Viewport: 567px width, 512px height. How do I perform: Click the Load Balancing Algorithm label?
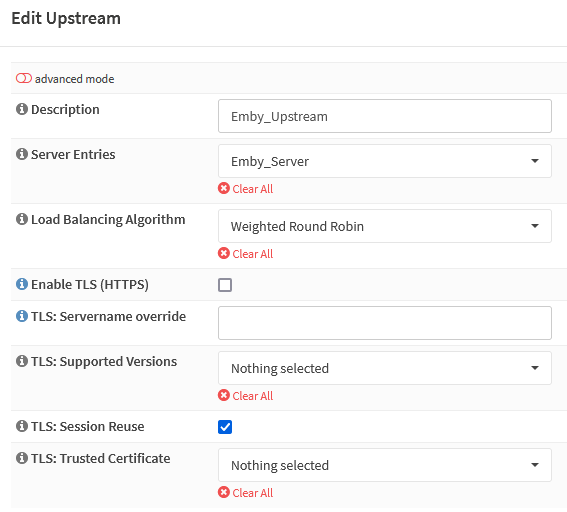tap(108, 219)
